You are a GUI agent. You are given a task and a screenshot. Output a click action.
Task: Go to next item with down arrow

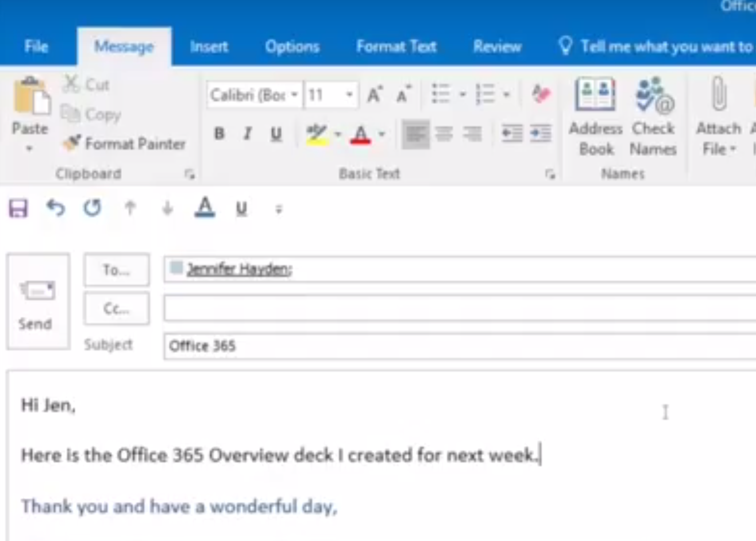167,208
